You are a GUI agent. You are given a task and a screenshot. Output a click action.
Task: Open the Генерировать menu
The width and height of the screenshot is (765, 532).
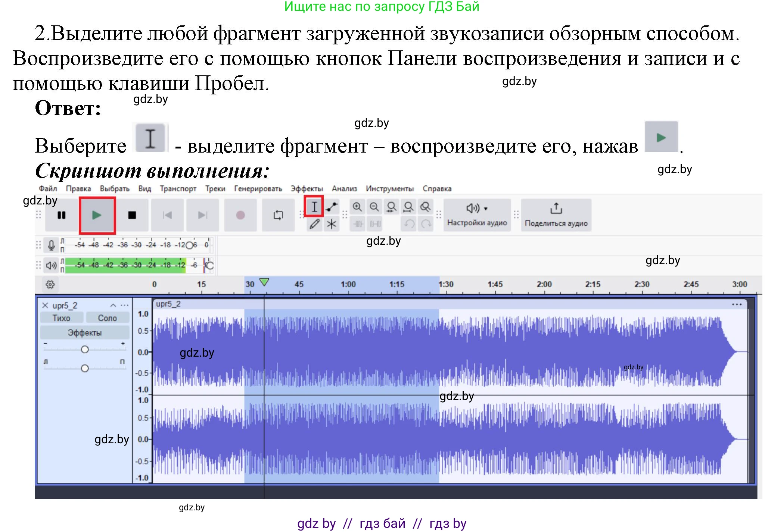coord(258,188)
